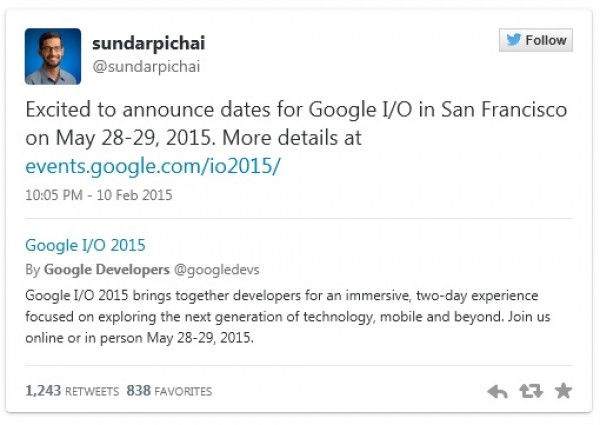Click the retweet arrows icon

click(x=531, y=391)
